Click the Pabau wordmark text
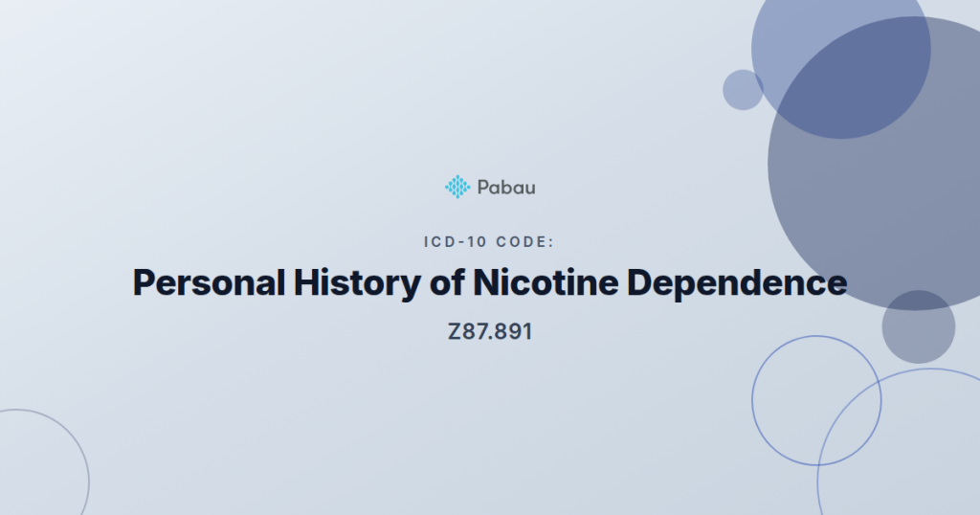The width and height of the screenshot is (980, 515). pyautogui.click(x=506, y=188)
